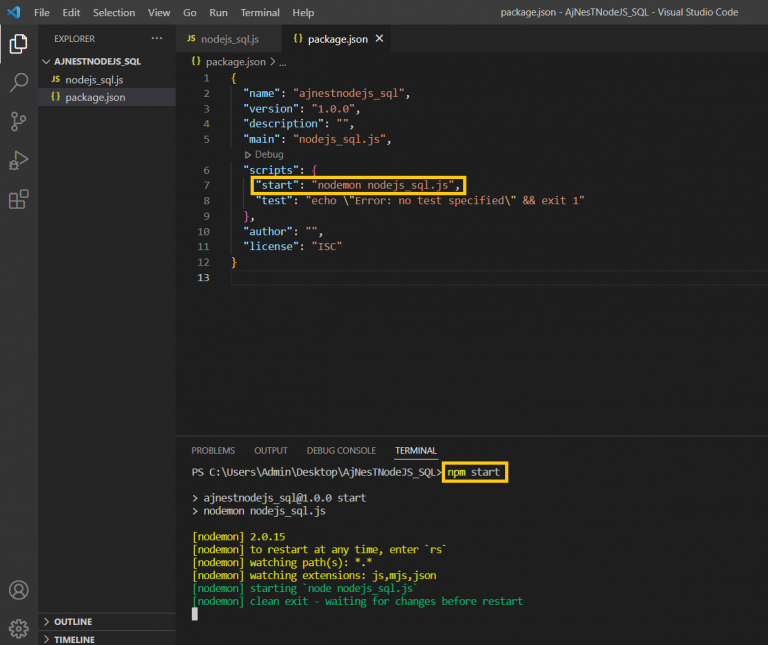Click the package.json breadcrumb item
Image resolution: width=768 pixels, height=645 pixels.
tap(236, 61)
